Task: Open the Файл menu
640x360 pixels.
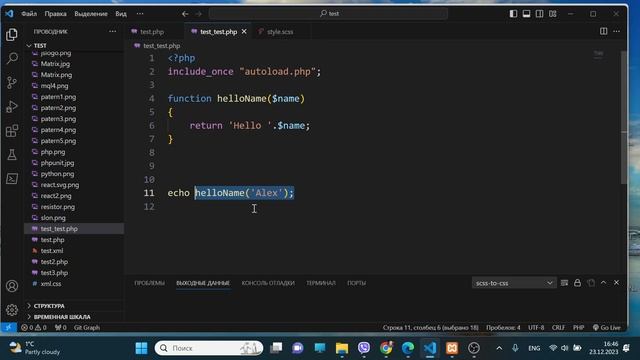Action: (x=29, y=14)
